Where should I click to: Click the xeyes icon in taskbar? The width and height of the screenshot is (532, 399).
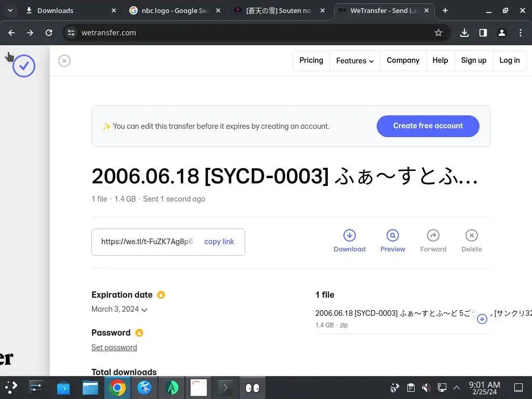point(252,388)
